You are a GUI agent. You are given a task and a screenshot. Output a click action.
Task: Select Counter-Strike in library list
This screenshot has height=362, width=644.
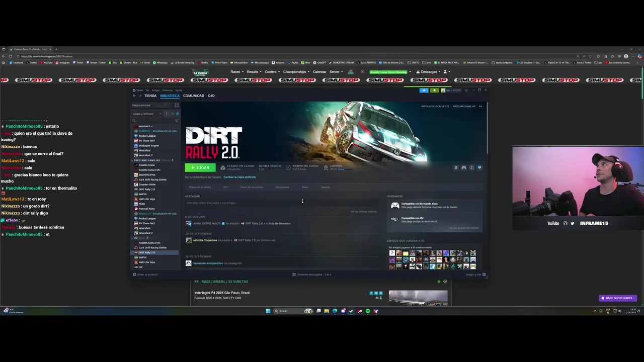(x=147, y=185)
